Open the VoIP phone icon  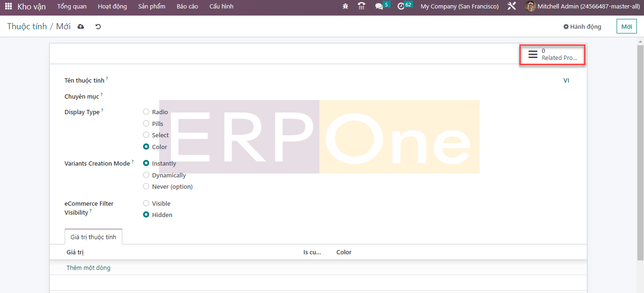point(362,7)
